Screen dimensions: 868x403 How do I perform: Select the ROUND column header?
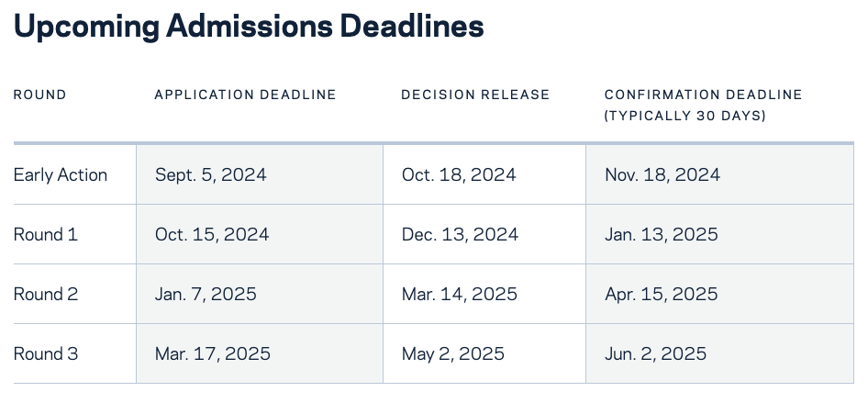[39, 95]
